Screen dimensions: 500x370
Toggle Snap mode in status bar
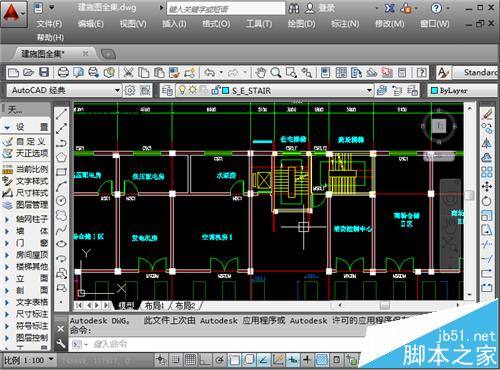(x=176, y=360)
